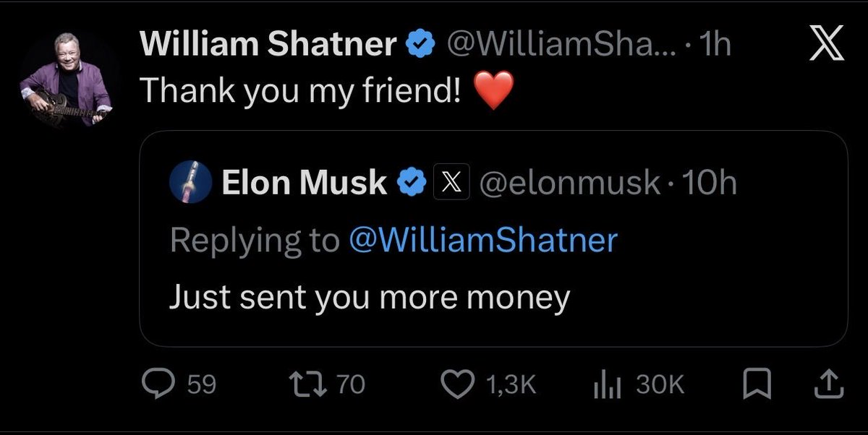Click the William Shatner display name

click(268, 46)
